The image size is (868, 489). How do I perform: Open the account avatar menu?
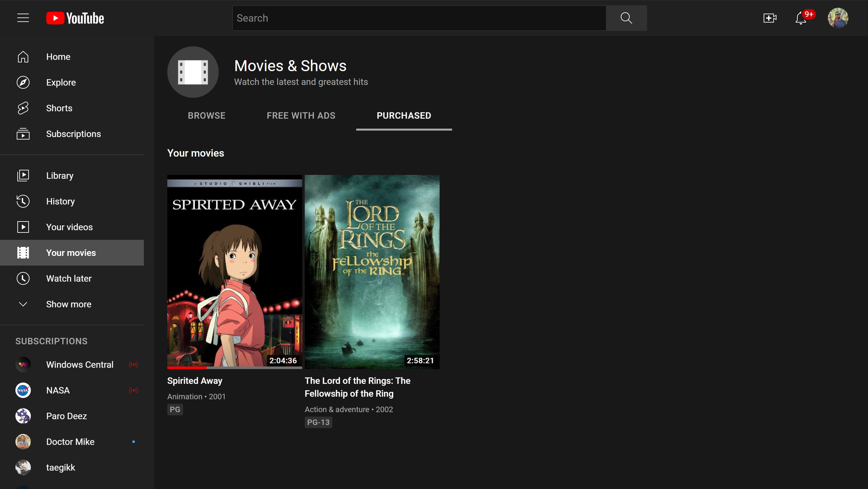838,18
